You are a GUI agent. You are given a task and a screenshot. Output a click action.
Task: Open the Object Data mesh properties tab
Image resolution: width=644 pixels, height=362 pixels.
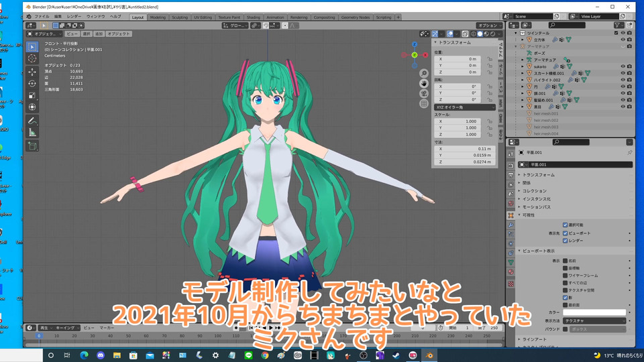511,262
